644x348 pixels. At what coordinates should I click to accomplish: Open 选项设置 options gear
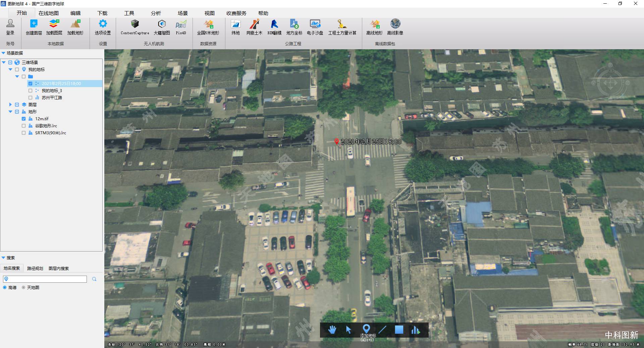pyautogui.click(x=103, y=27)
